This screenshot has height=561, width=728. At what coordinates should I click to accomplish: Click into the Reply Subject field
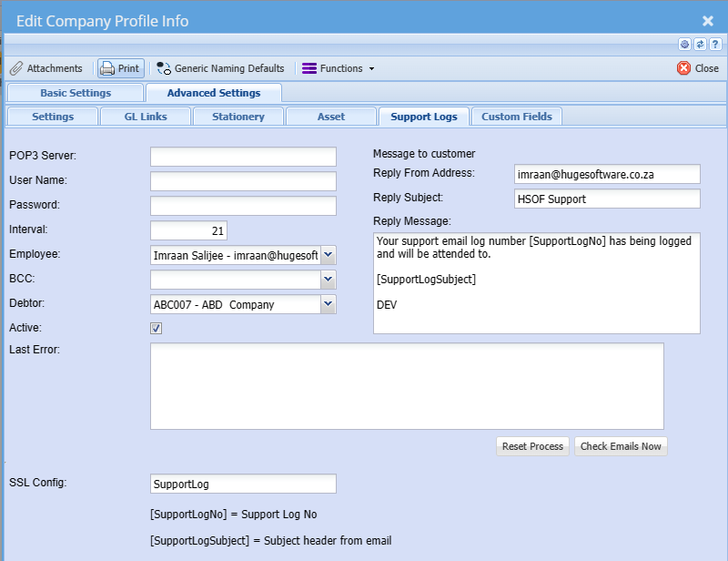[x=607, y=199]
